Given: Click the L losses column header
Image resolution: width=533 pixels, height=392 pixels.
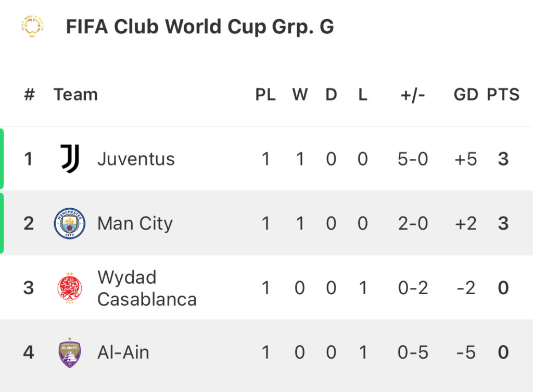Looking at the screenshot, I should point(363,95).
